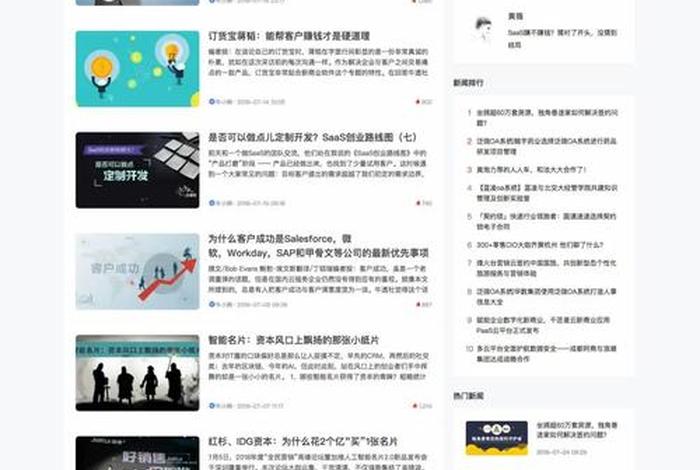Image resolution: width=700 pixels, height=470 pixels.
Task: Click the post date under 订货宝蒋韬 article
Action: point(261,102)
